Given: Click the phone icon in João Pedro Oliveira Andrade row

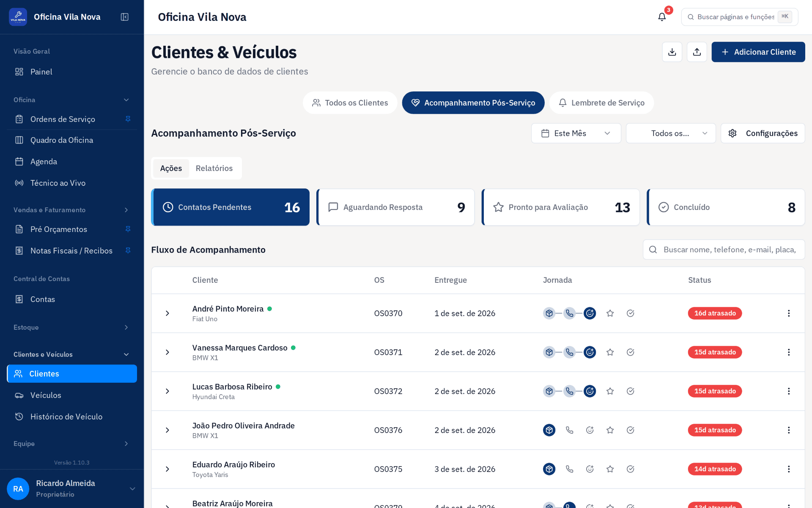Looking at the screenshot, I should [x=570, y=430].
